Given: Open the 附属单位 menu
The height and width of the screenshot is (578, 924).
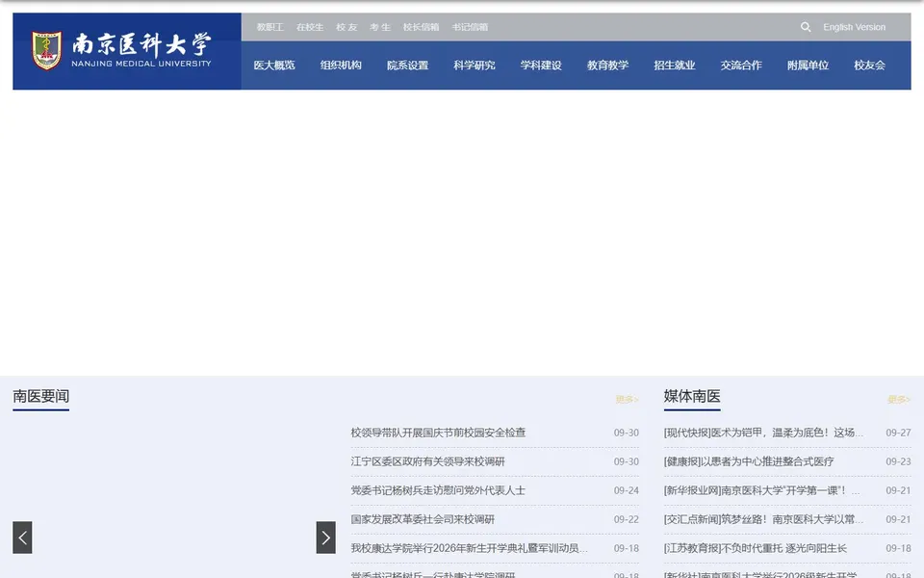Looking at the screenshot, I should 808,66.
